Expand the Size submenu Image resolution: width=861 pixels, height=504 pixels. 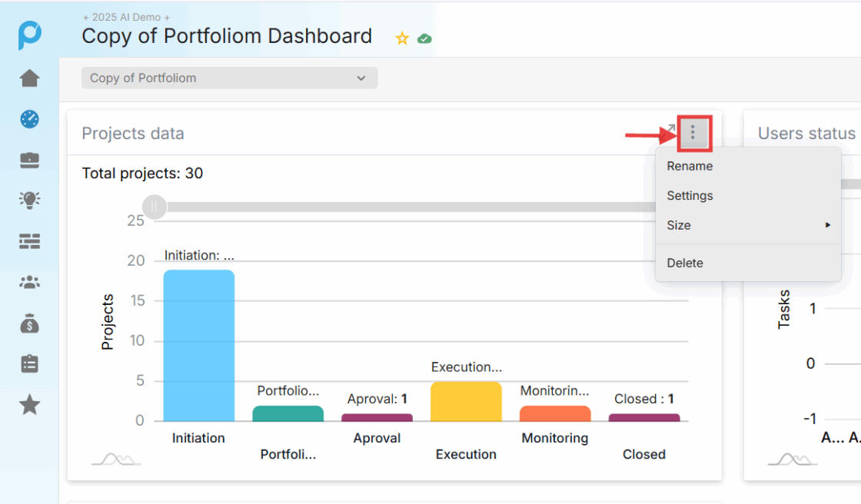pos(747,225)
